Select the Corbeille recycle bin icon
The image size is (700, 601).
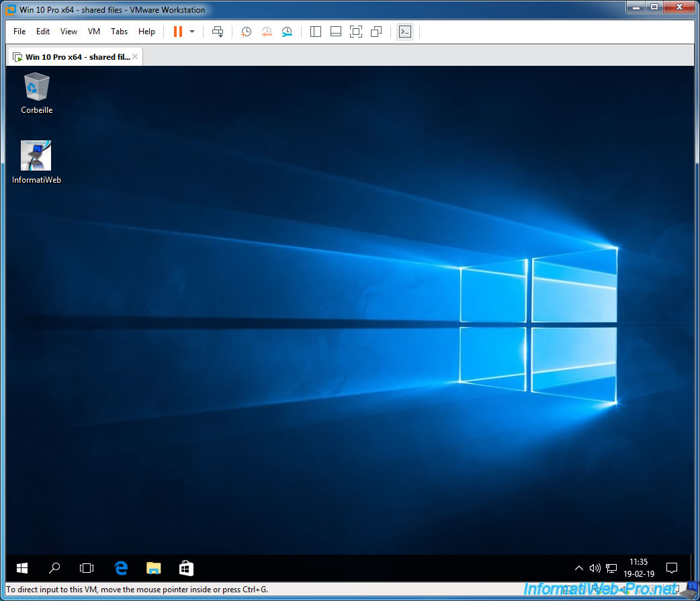click(x=36, y=93)
